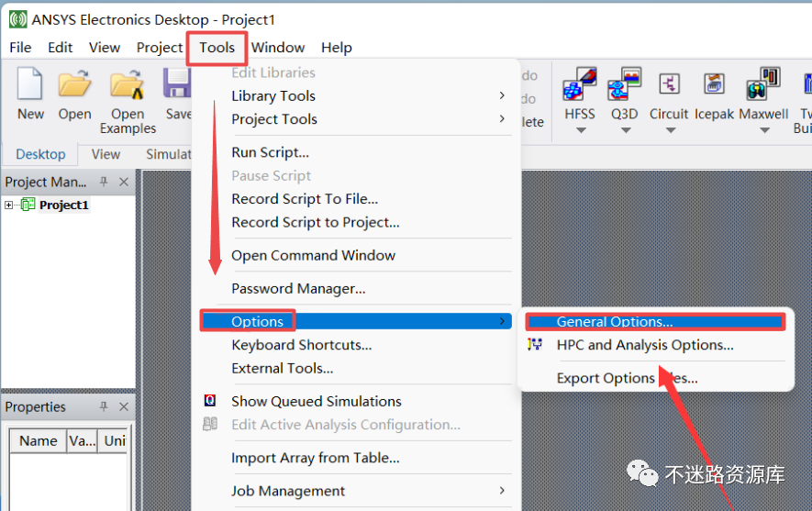Screen dimensions: 812x511
Task: Open the Project menu
Action: pyautogui.click(x=160, y=47)
